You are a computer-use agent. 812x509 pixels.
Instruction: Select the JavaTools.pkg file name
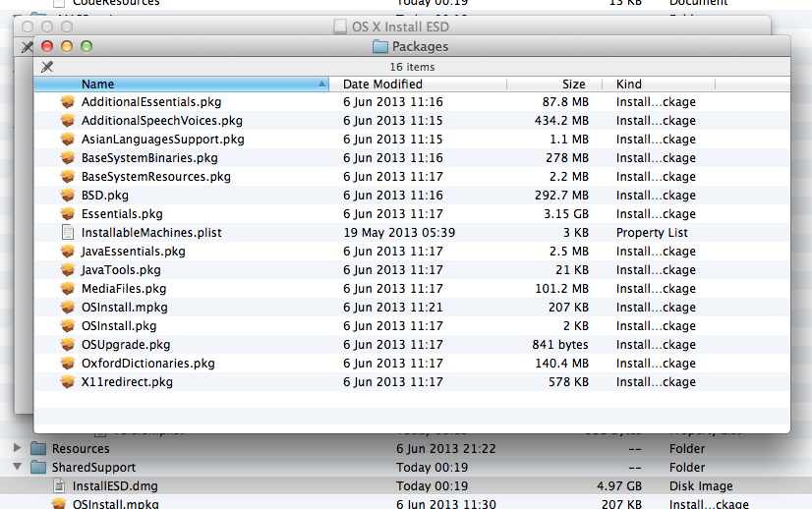coord(121,270)
